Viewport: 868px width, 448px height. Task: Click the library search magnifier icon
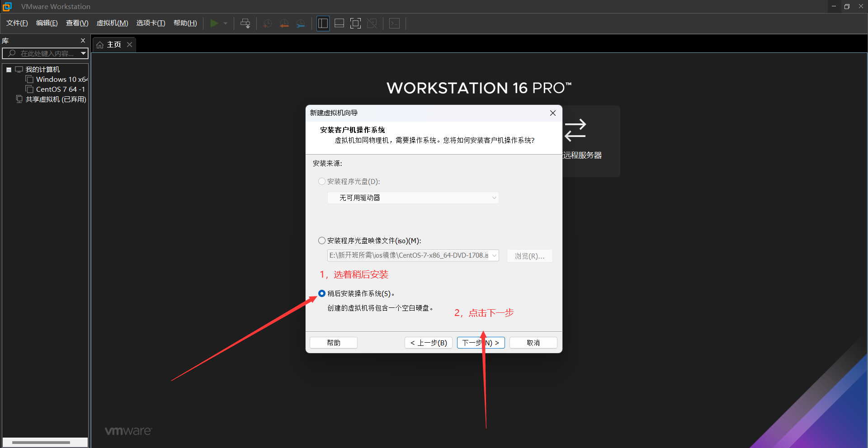coord(12,53)
